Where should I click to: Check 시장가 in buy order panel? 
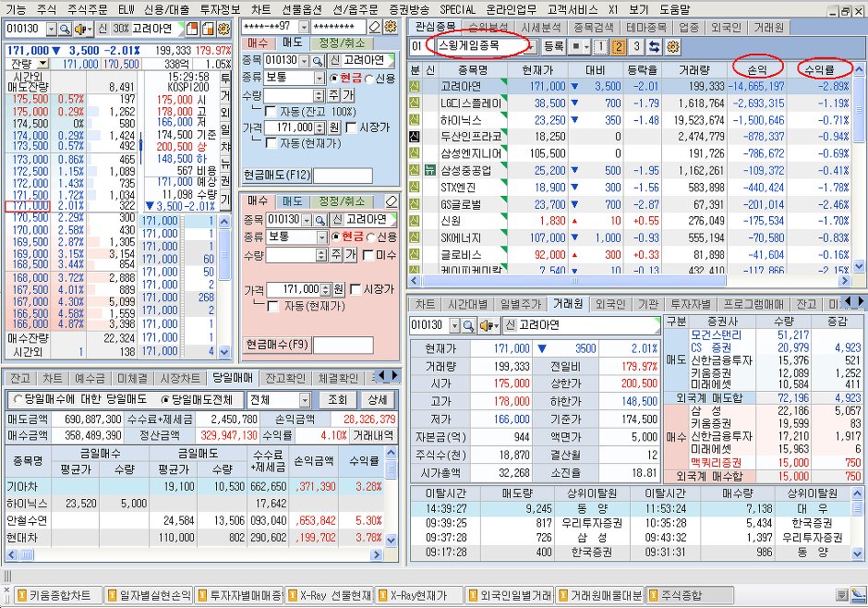click(x=356, y=289)
